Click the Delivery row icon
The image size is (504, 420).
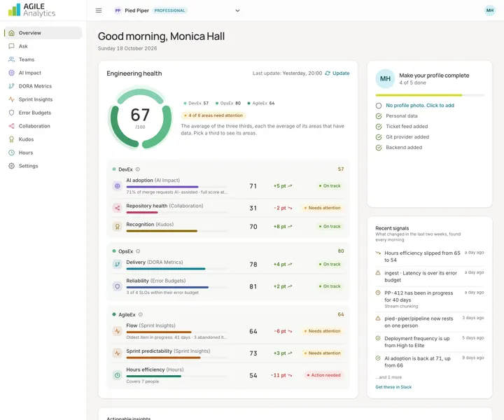[x=118, y=264]
